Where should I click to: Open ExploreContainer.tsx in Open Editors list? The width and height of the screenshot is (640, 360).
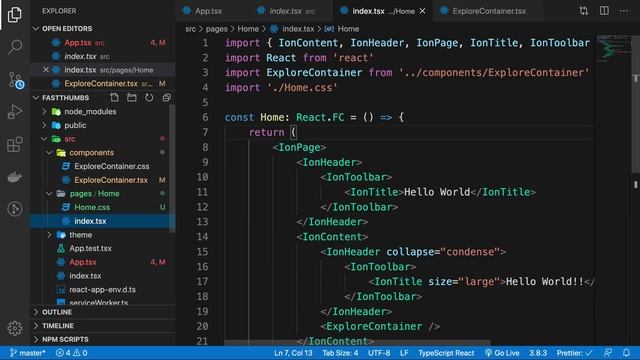[102, 83]
